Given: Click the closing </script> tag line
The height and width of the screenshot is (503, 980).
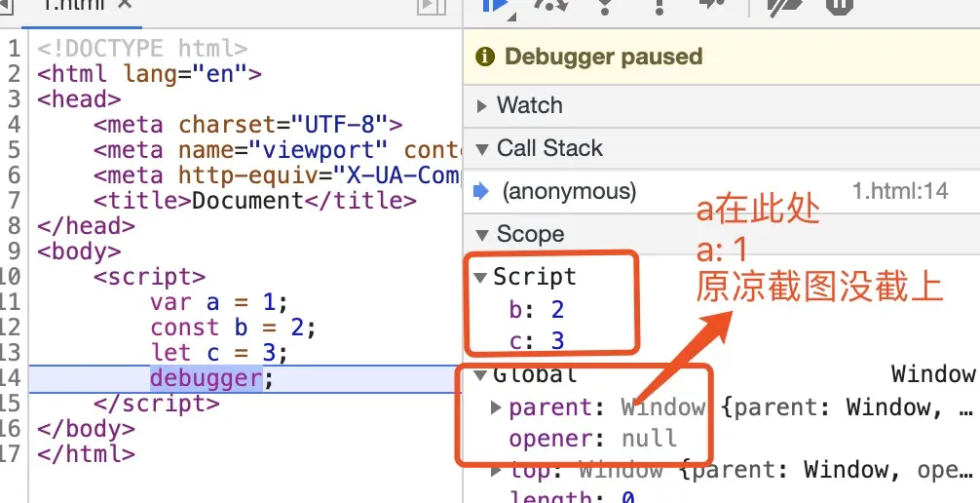Looking at the screenshot, I should coord(157,405).
